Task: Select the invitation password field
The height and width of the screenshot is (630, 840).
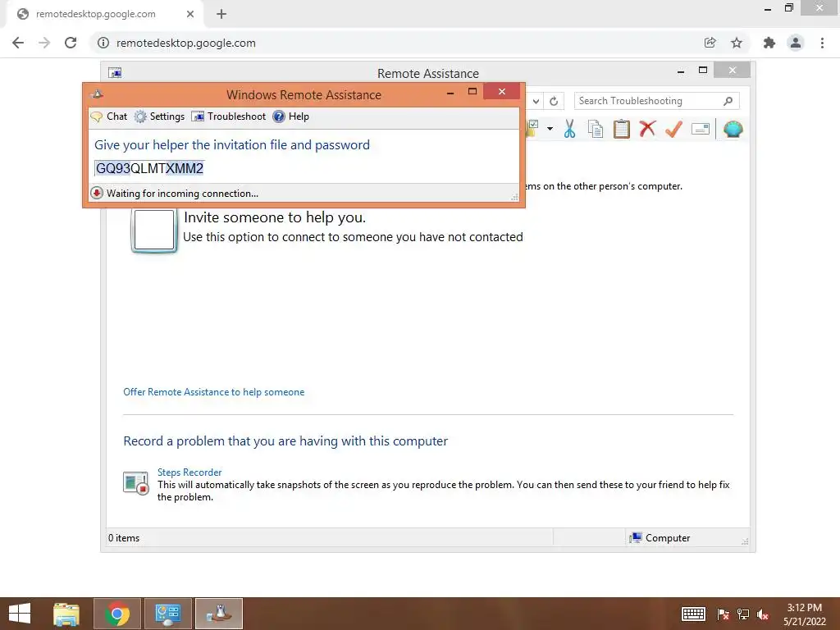Action: tap(149, 168)
